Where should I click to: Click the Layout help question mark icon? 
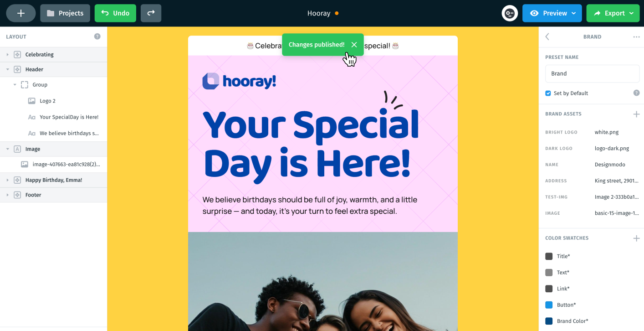pyautogui.click(x=97, y=36)
